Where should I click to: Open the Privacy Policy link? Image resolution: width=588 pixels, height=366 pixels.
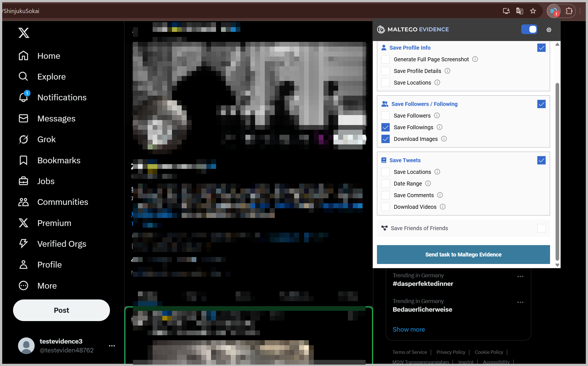pos(451,352)
